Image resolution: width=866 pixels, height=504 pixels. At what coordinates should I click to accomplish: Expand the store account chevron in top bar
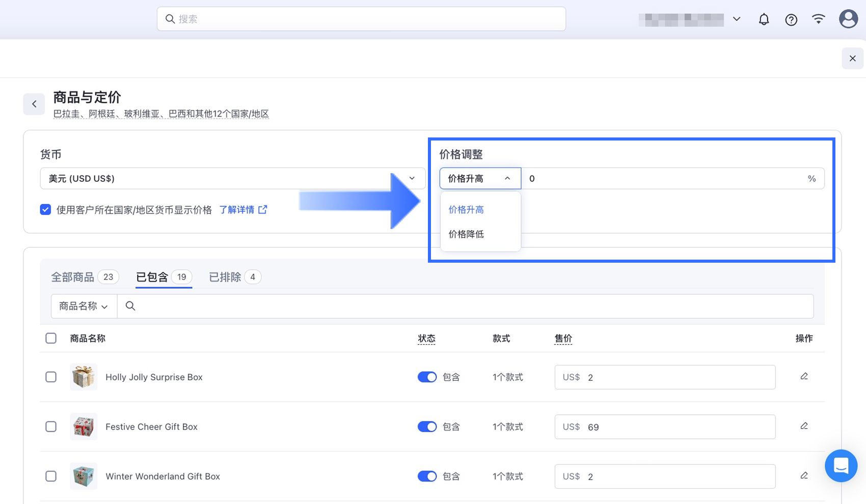(x=737, y=19)
